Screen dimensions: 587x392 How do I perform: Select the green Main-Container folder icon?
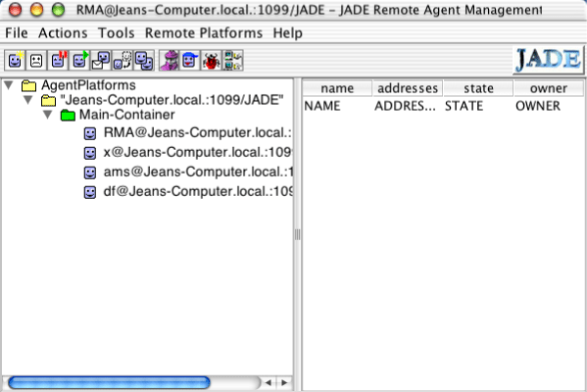point(68,115)
